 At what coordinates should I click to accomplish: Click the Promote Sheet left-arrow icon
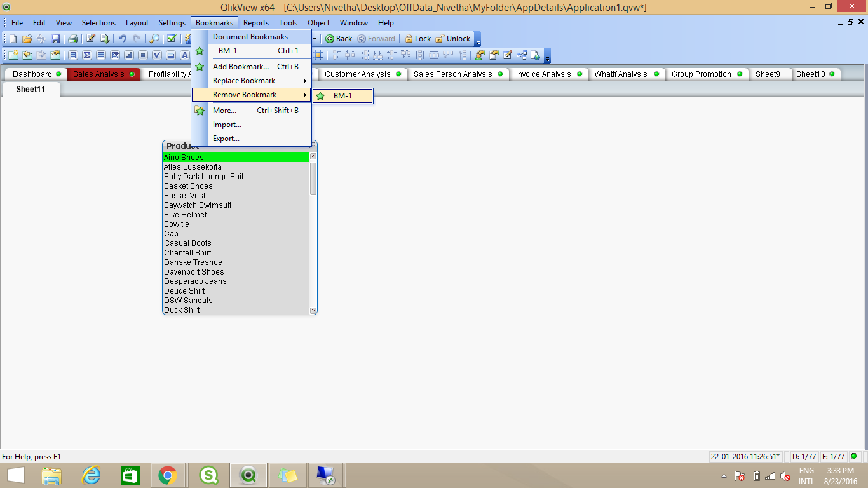[27, 55]
